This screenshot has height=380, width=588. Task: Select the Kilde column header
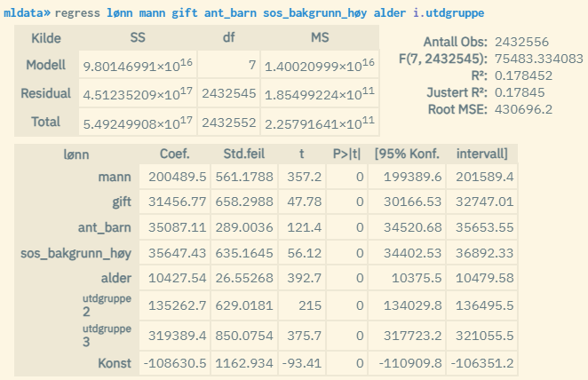tap(46, 39)
